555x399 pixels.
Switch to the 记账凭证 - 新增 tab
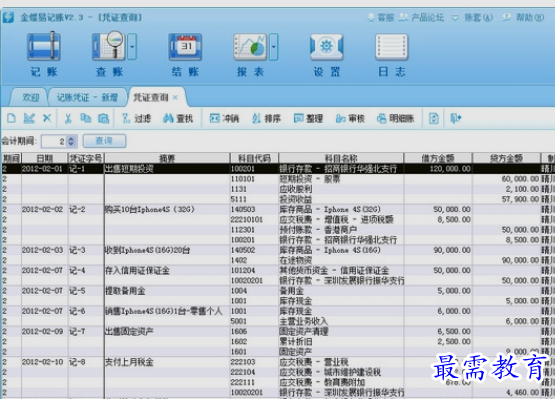click(x=87, y=97)
